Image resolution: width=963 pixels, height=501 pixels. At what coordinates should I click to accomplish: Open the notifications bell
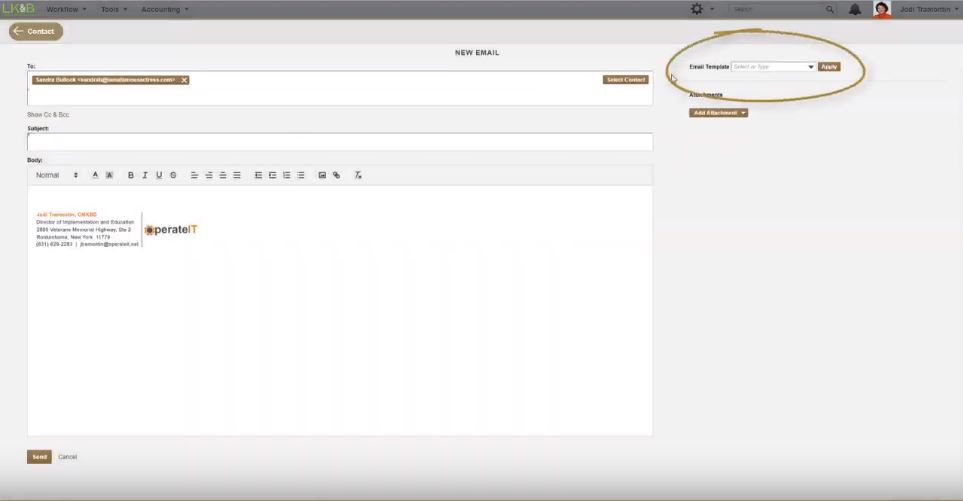point(854,9)
